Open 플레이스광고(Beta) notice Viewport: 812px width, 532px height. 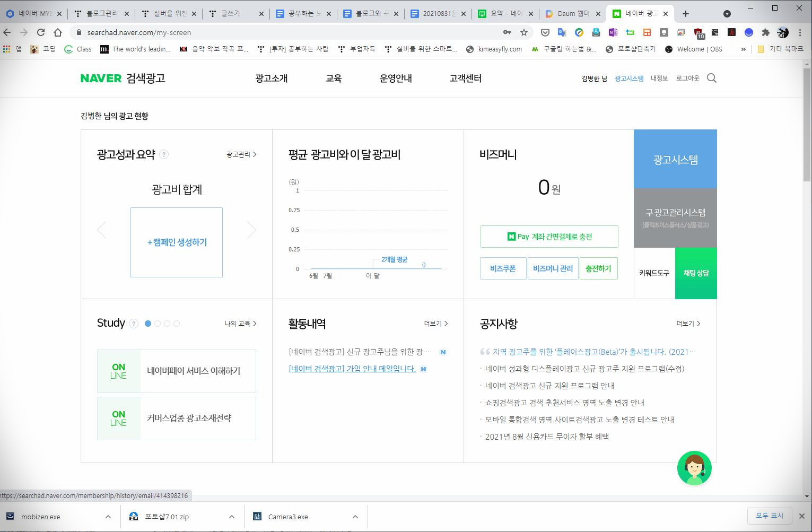tap(593, 352)
